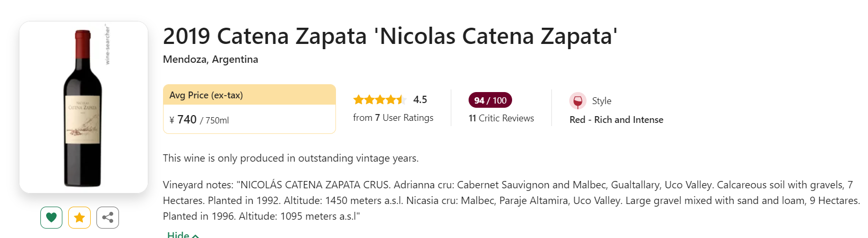Click the yellow star rate icon
868x238 pixels.
[x=79, y=218]
